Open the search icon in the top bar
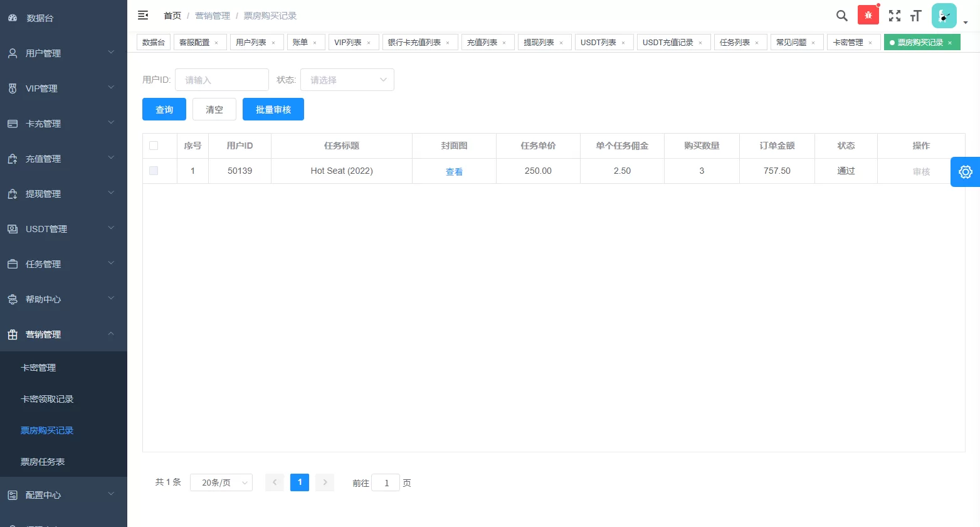The height and width of the screenshot is (527, 980). (x=842, y=16)
